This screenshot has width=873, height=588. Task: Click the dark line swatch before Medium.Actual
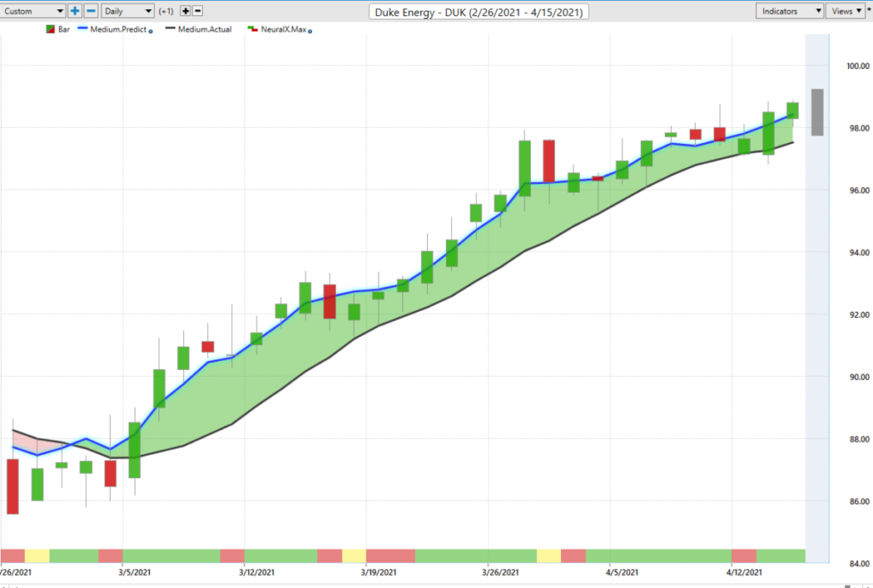tap(171, 28)
